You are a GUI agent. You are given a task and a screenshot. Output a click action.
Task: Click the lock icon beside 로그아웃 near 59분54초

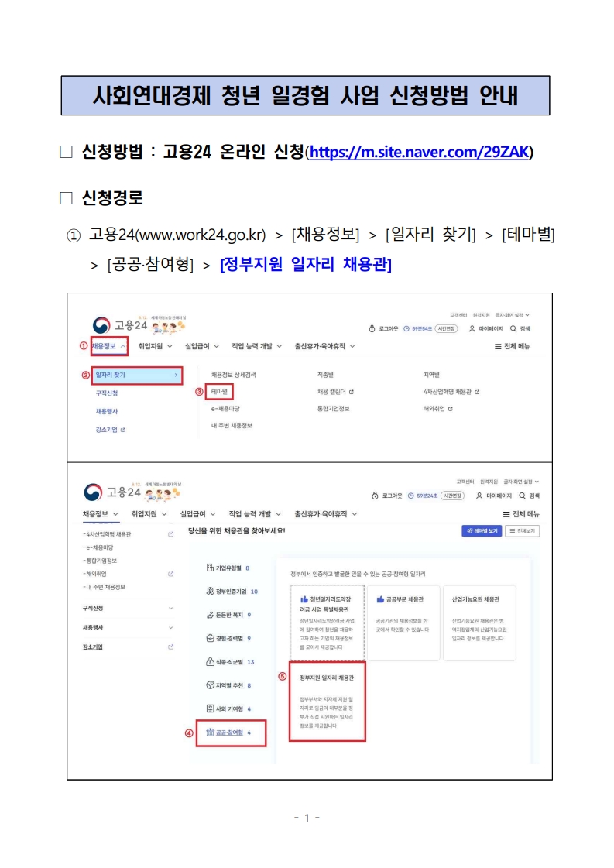pyautogui.click(x=372, y=329)
